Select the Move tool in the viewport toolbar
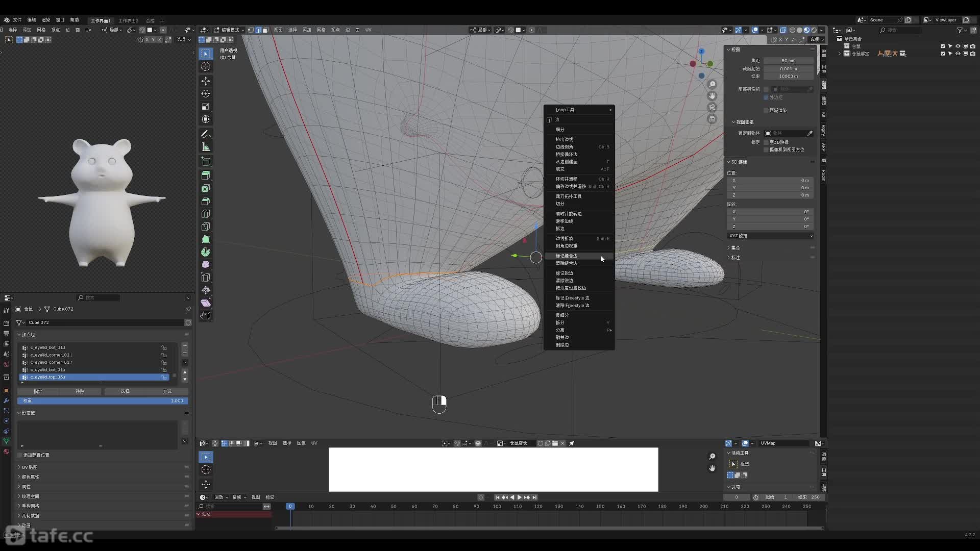This screenshot has width=980, height=551. [206, 81]
